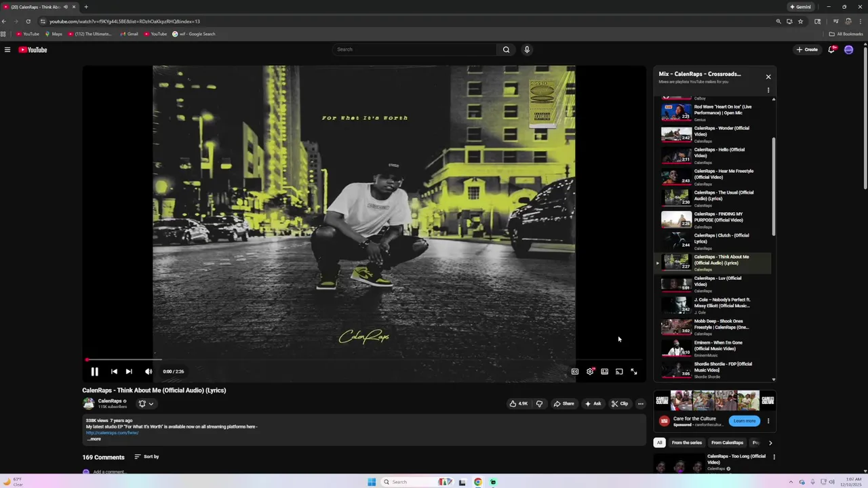Open the Mix playlist options menu
This screenshot has width=868, height=488.
(768, 90)
